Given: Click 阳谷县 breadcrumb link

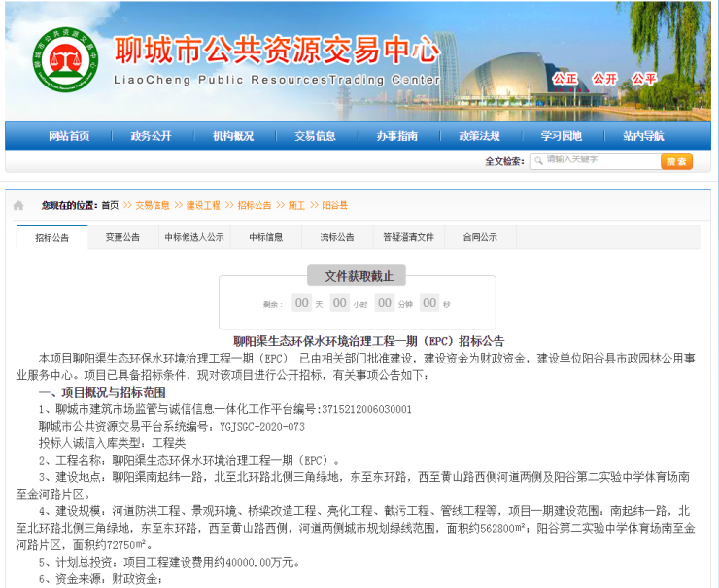Looking at the screenshot, I should pyautogui.click(x=334, y=206).
